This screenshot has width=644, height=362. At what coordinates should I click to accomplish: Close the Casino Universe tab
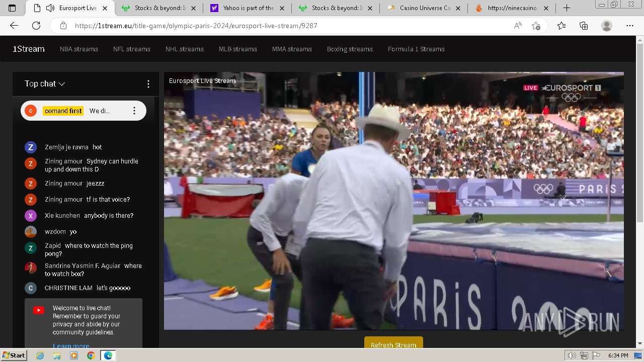click(x=458, y=8)
